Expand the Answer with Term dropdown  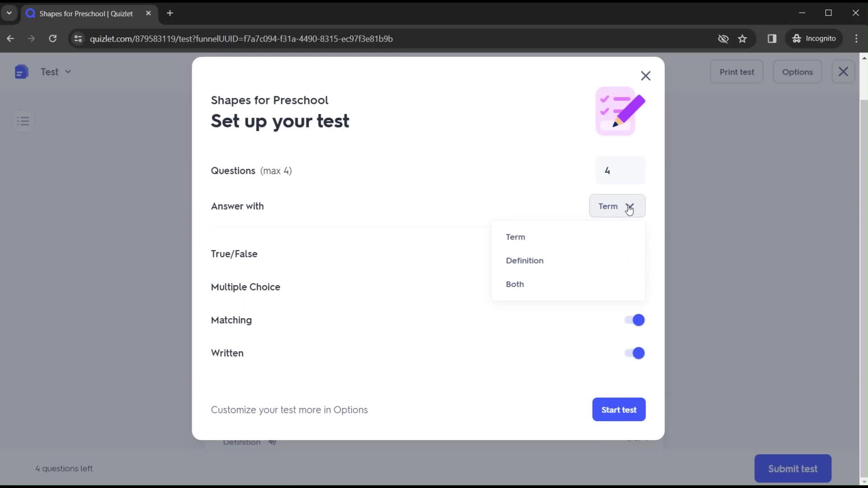(618, 206)
